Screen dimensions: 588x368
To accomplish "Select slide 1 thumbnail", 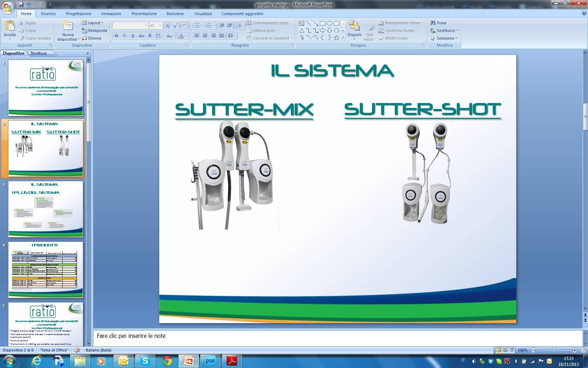I will pyautogui.click(x=45, y=88).
